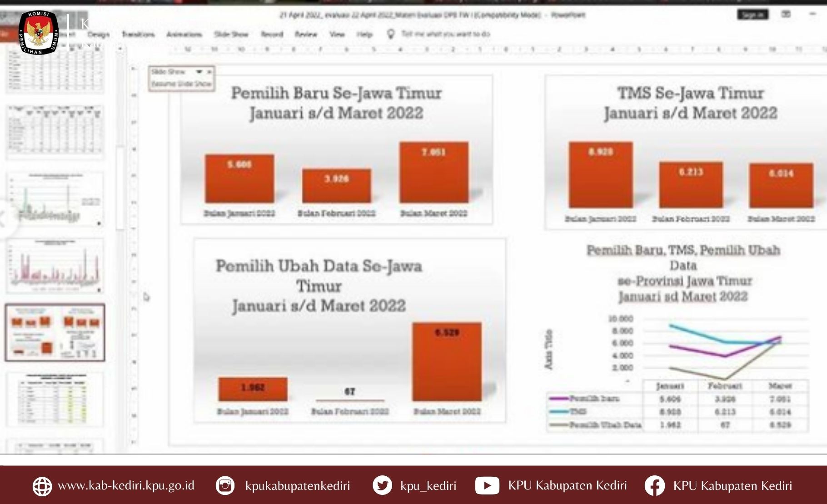This screenshot has width=827, height=504.
Task: Click the ribbon display options icon
Action: [x=786, y=15]
